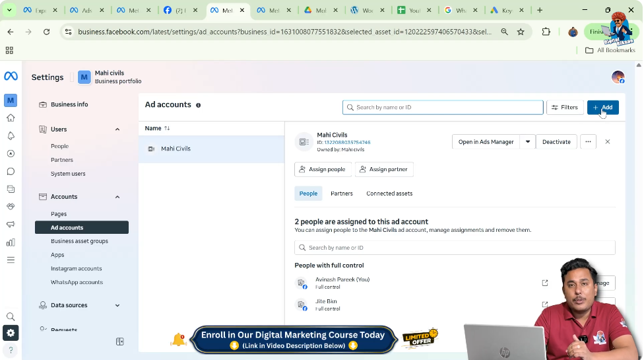Viewport: 644px width, 360px height.
Task: Open the ads megaphone icon
Action: [x=11, y=225]
